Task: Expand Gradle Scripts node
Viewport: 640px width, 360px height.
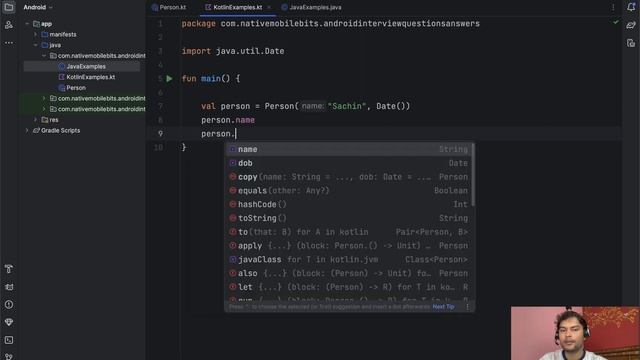Action: [27, 131]
